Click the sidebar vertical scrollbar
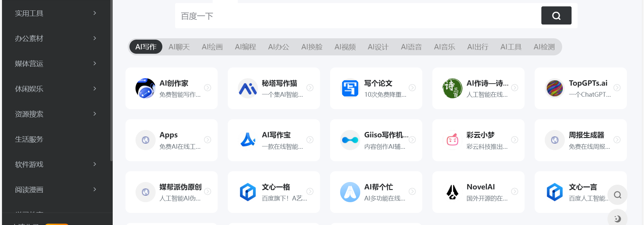The image size is (644, 225). 111,81
